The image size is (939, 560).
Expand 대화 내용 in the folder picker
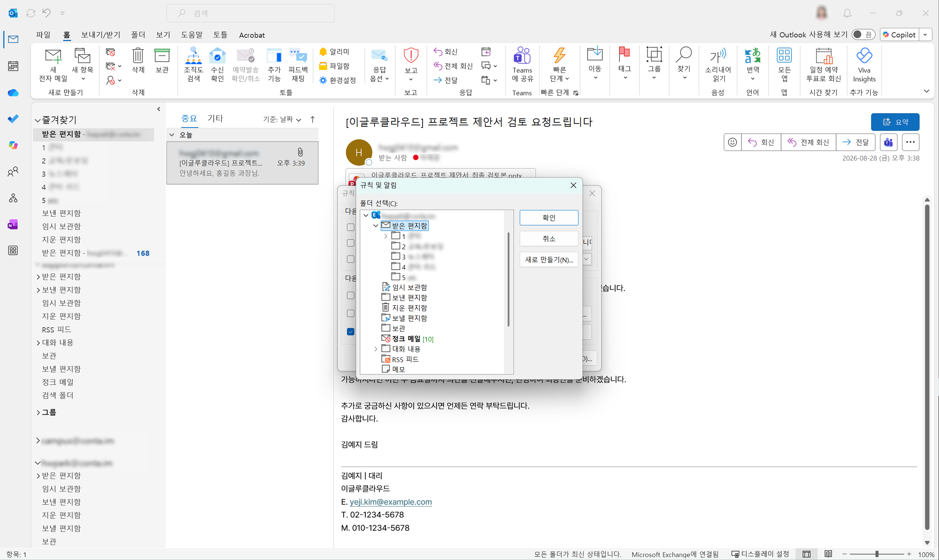(x=376, y=349)
